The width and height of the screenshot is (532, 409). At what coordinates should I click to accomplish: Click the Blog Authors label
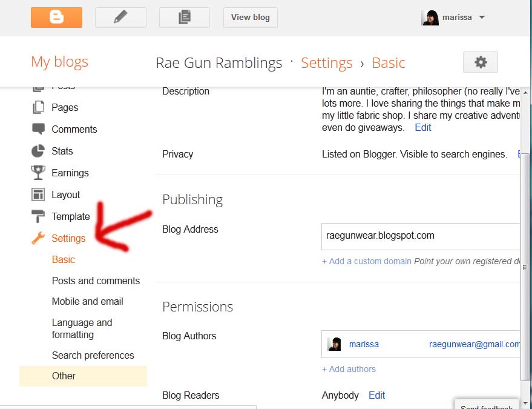[x=189, y=336]
